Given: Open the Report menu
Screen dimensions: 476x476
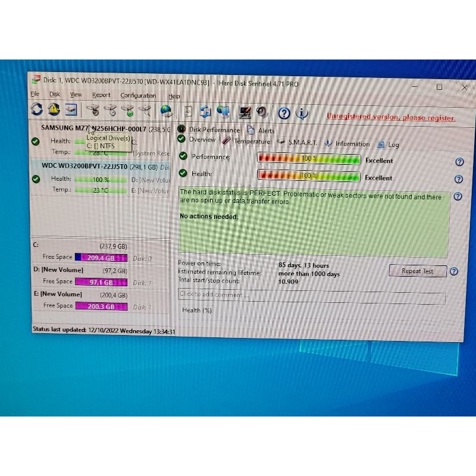Looking at the screenshot, I should (101, 95).
